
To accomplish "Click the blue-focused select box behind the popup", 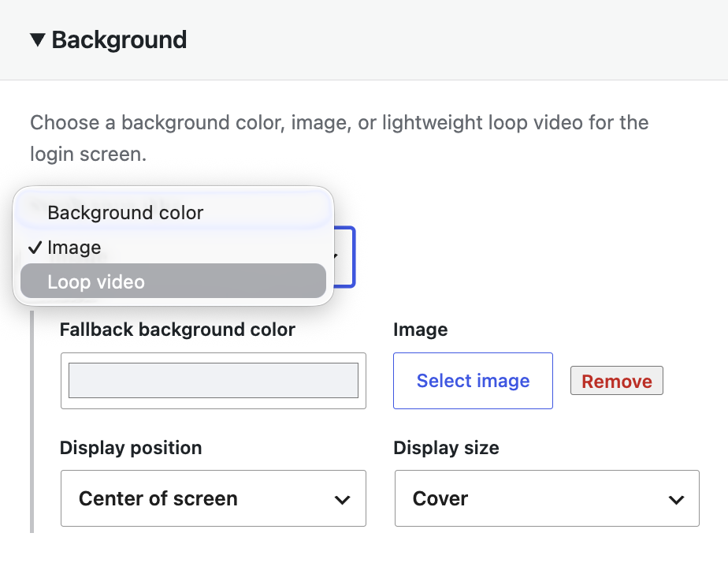I will click(x=344, y=256).
